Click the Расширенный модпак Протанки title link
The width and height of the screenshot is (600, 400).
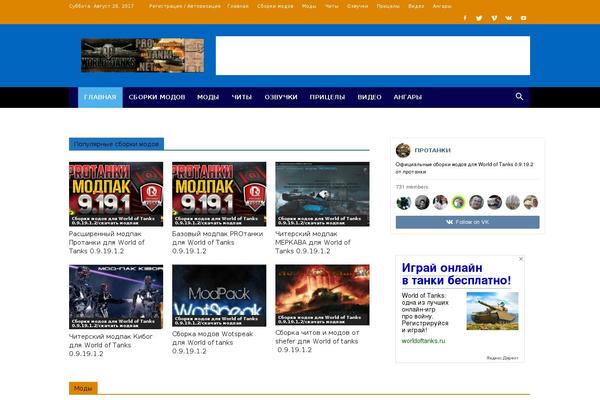(107, 242)
